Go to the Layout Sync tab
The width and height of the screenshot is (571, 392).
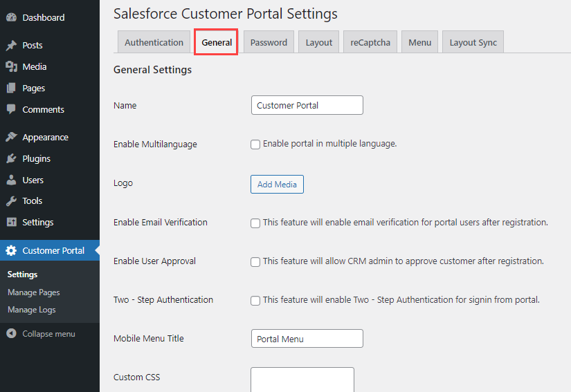coord(473,42)
